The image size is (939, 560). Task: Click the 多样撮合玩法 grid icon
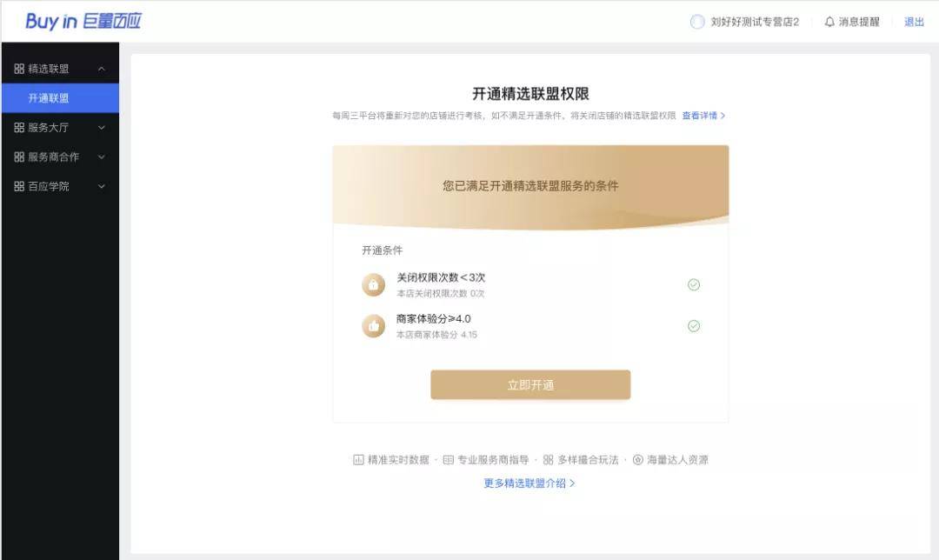click(x=549, y=460)
